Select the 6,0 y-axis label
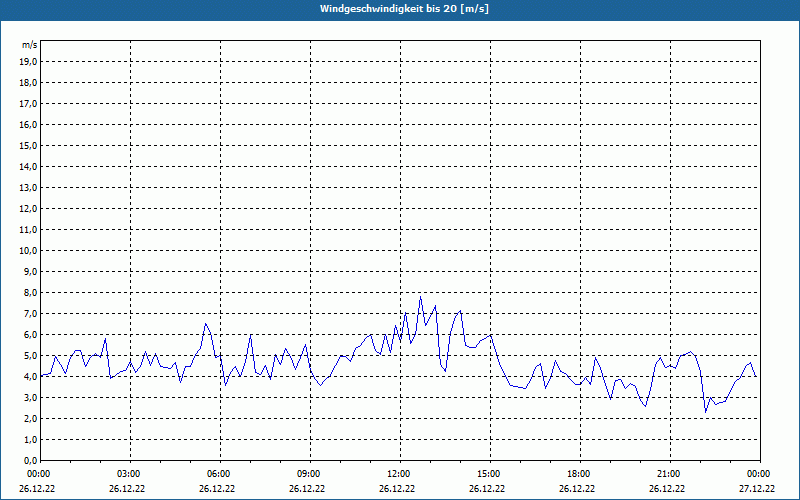800x500 pixels. pos(31,334)
